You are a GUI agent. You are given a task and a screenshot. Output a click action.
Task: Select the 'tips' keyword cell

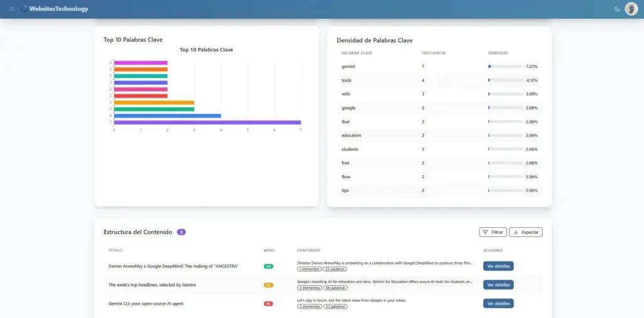coord(345,190)
